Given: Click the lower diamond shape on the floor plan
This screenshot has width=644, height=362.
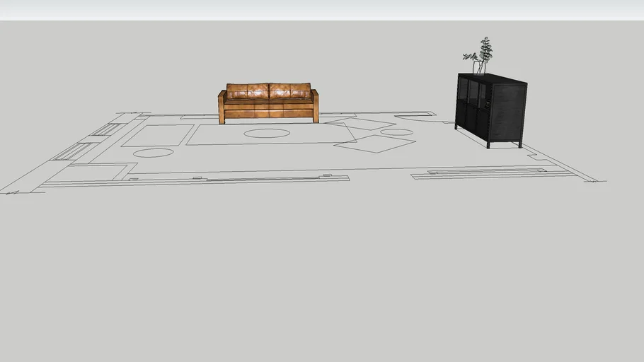Looking at the screenshot, I should point(374,144).
